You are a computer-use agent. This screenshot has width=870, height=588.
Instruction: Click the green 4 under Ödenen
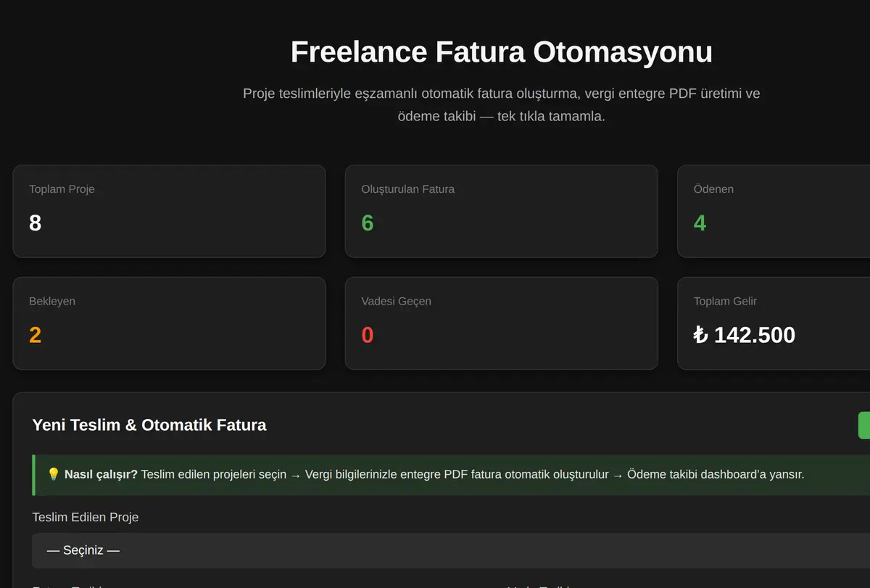click(x=700, y=223)
